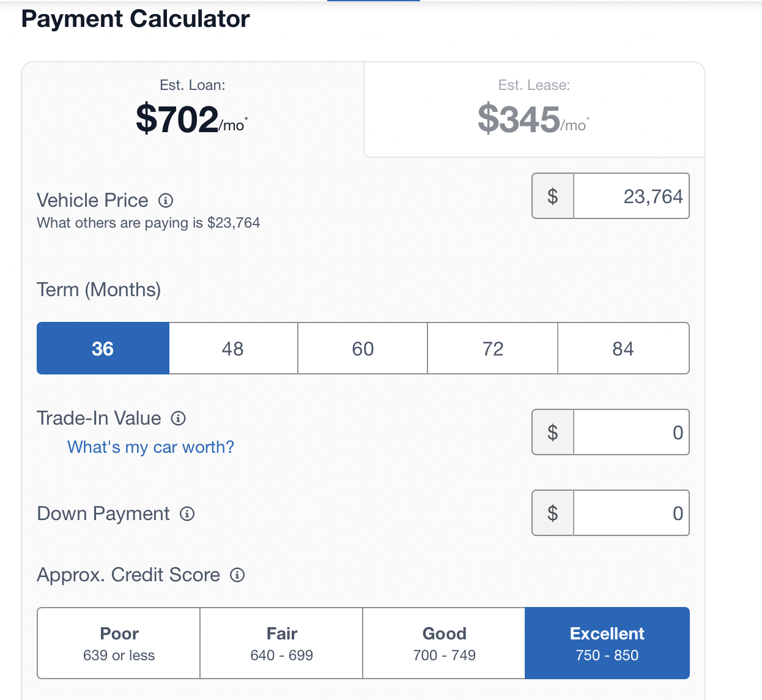Screen dimensions: 762x700
Task: Select Excellent credit score 750 - 850
Action: coord(607,643)
